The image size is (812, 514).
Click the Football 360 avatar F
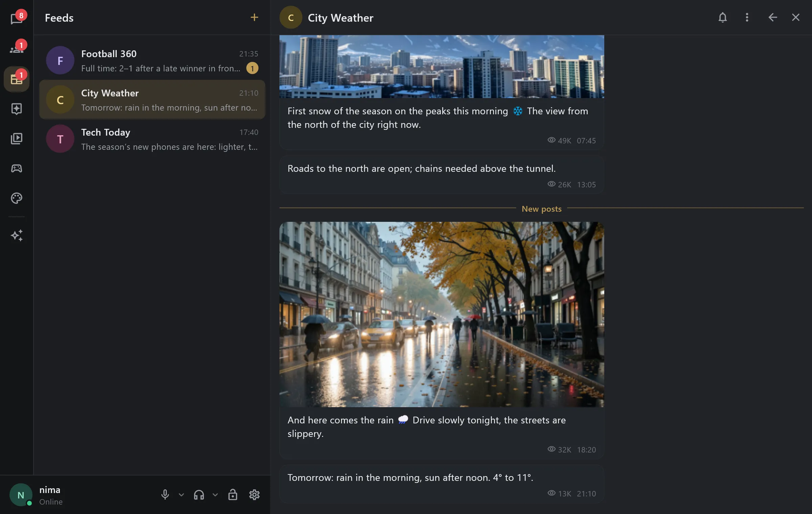click(60, 61)
